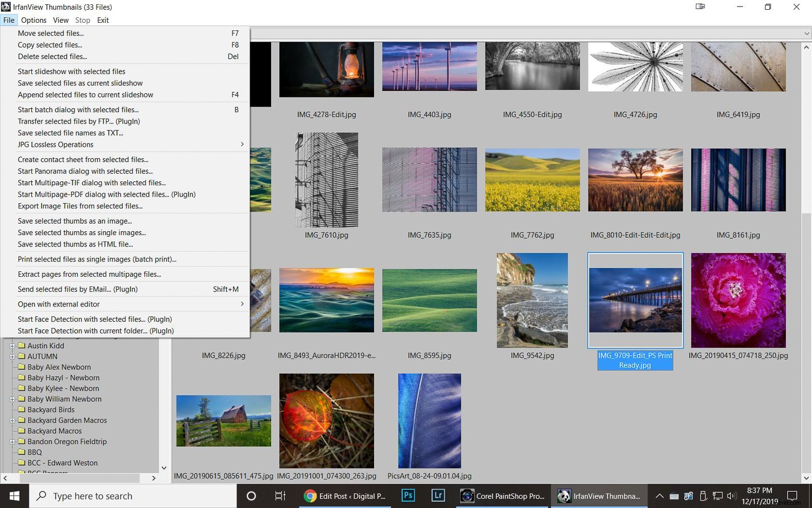Image resolution: width=812 pixels, height=508 pixels.
Task: Open Lightroom from the taskbar
Action: (x=437, y=496)
